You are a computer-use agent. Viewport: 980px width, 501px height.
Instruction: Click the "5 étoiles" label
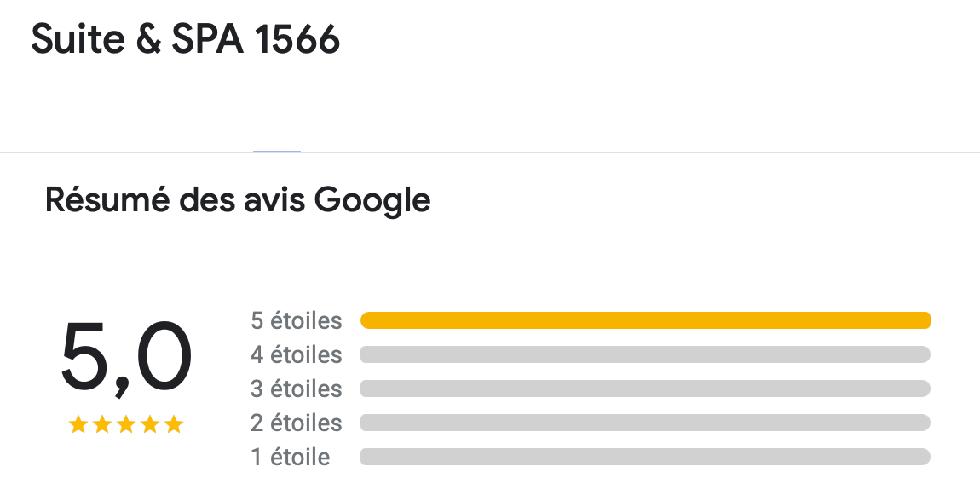(x=297, y=320)
